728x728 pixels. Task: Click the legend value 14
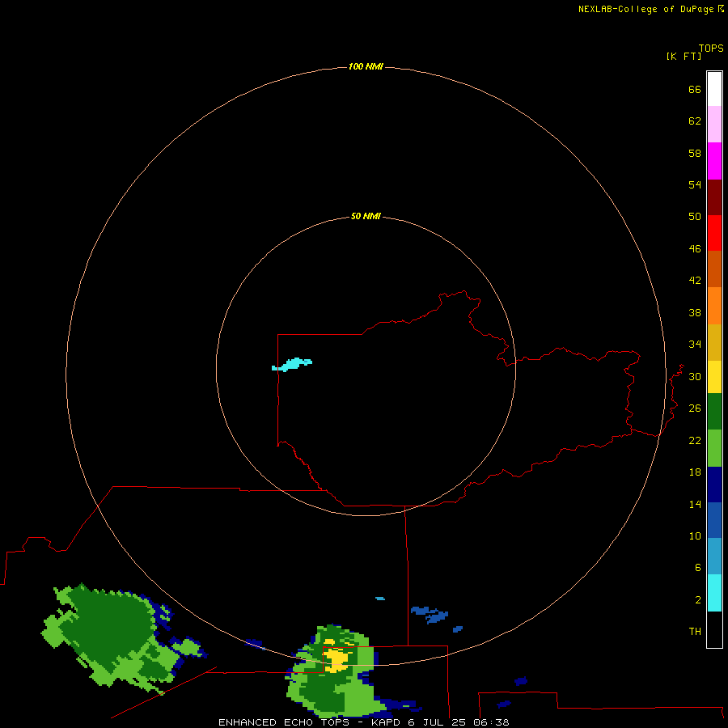(x=695, y=504)
